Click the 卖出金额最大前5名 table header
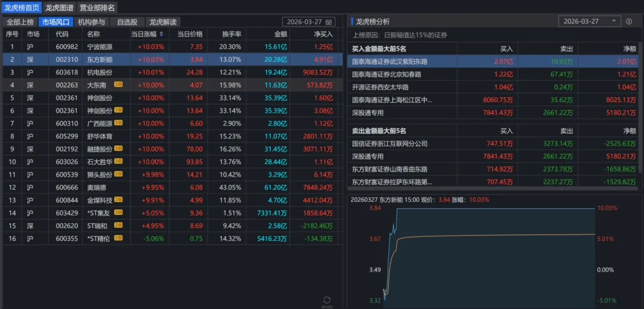The height and width of the screenshot is (309, 644). click(x=379, y=131)
